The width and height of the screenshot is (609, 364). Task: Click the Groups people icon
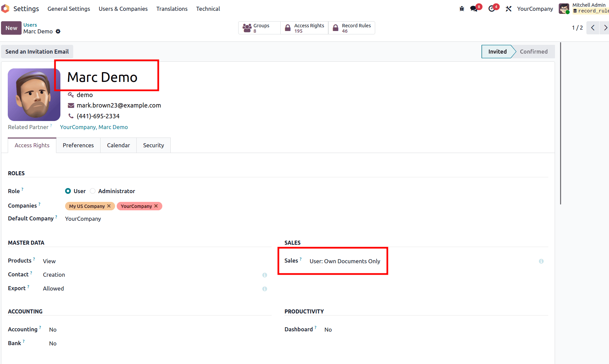pos(247,28)
